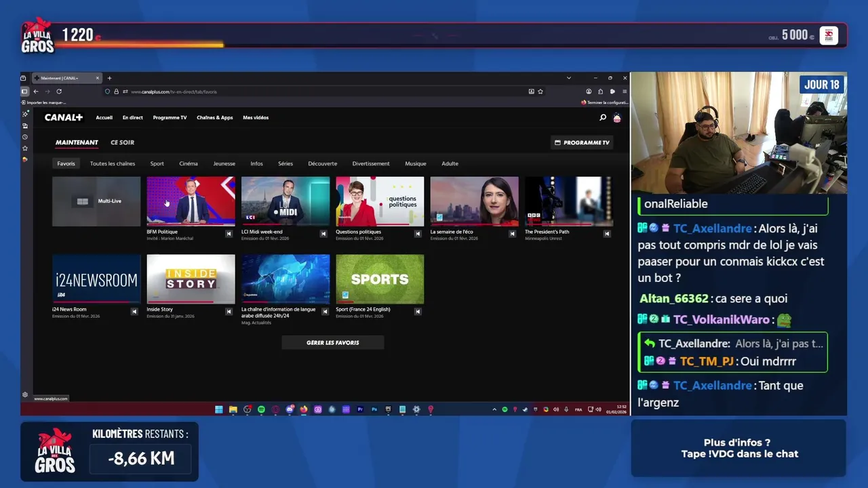Filter channels by Sport
This screenshot has width=868, height=488.
pos(157,163)
